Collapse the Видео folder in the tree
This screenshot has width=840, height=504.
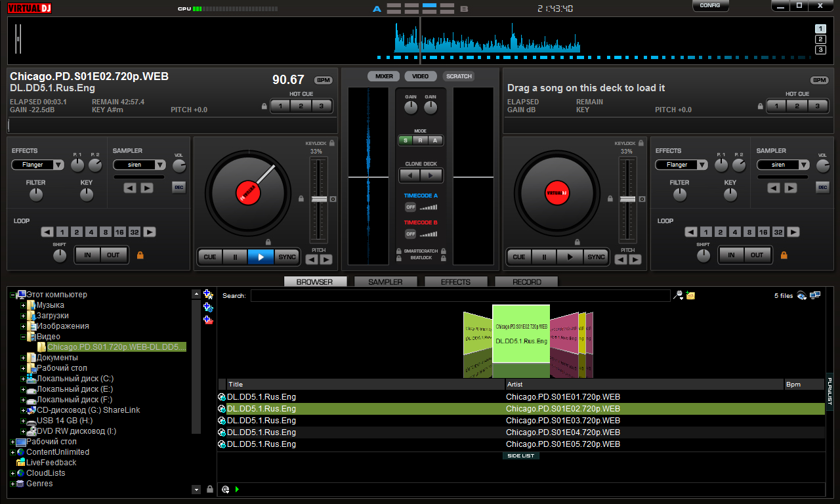click(24, 337)
